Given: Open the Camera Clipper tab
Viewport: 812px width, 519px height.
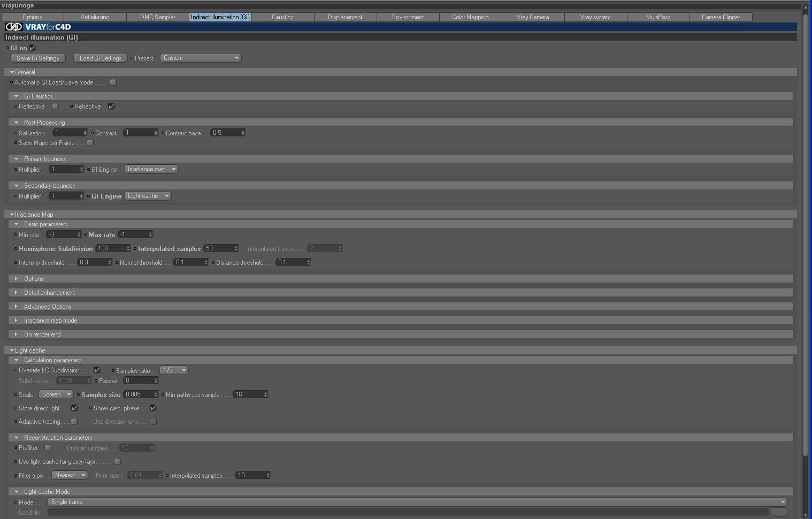Looking at the screenshot, I should click(721, 17).
